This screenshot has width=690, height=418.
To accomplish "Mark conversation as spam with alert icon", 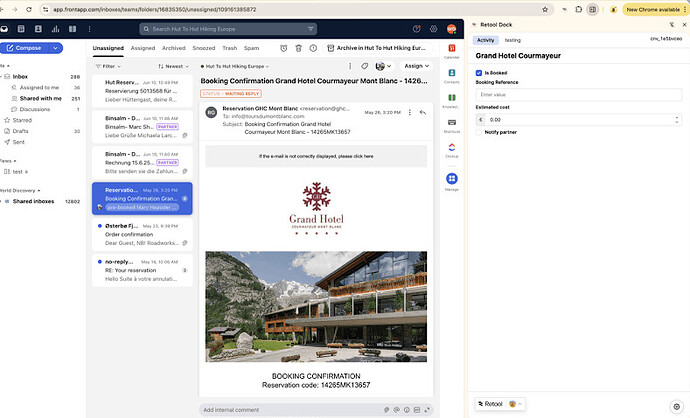I will [313, 48].
